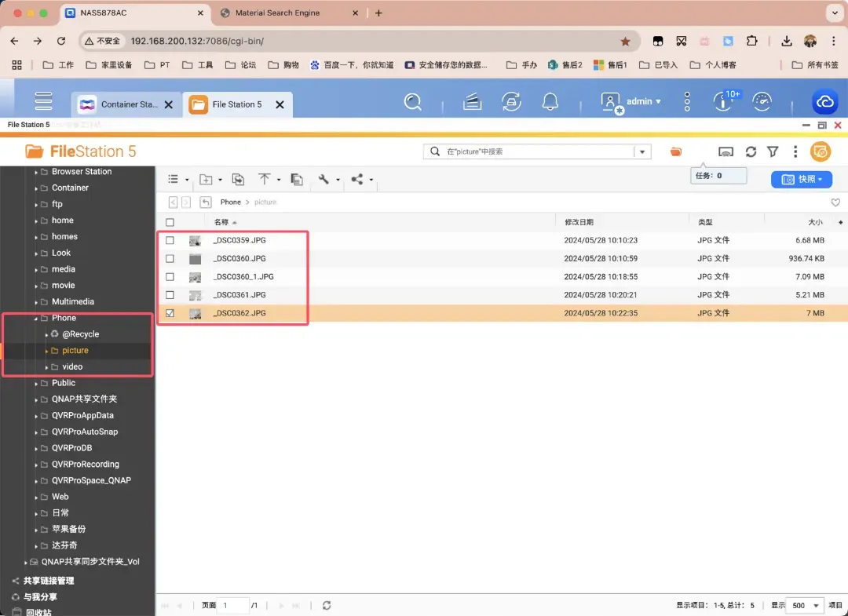Open the items-per-page 500 dropdown

coord(806,606)
